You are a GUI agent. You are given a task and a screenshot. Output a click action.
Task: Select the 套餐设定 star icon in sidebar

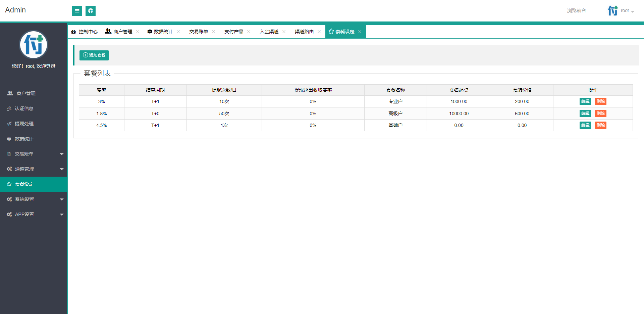[9, 184]
